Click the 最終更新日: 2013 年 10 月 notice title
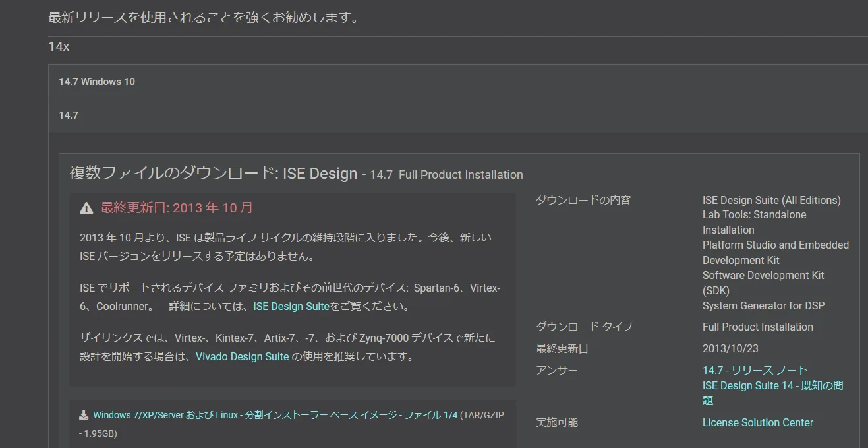Viewport: 868px width, 448px height. 175,208
